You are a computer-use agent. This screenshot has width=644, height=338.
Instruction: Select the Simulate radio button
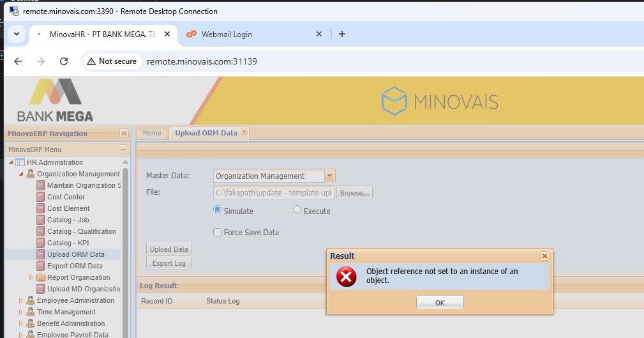[217, 210]
